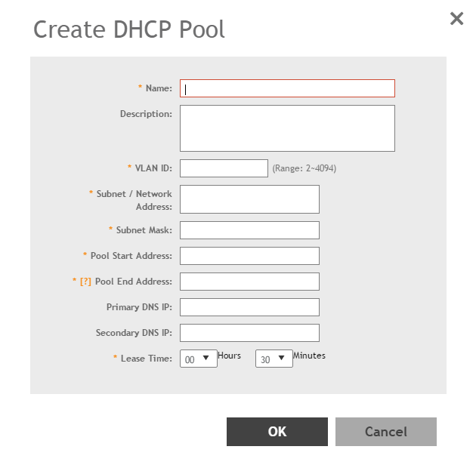The height and width of the screenshot is (468, 476).
Task: Expand the Lease Time Minutes dropdown
Action: point(274,359)
